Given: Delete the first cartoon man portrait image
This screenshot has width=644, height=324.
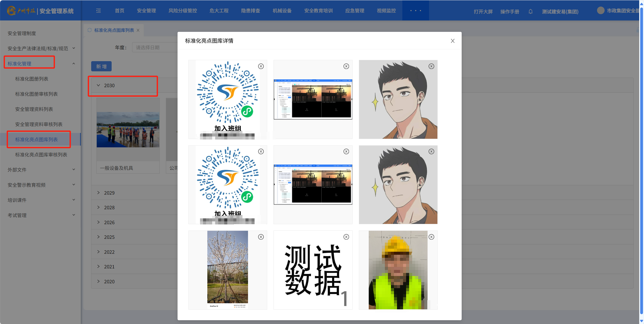Looking at the screenshot, I should [x=431, y=66].
